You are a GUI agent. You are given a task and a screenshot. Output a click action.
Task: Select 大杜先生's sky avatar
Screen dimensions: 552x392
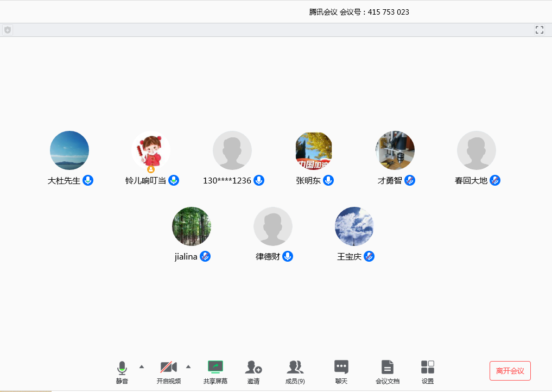(69, 150)
